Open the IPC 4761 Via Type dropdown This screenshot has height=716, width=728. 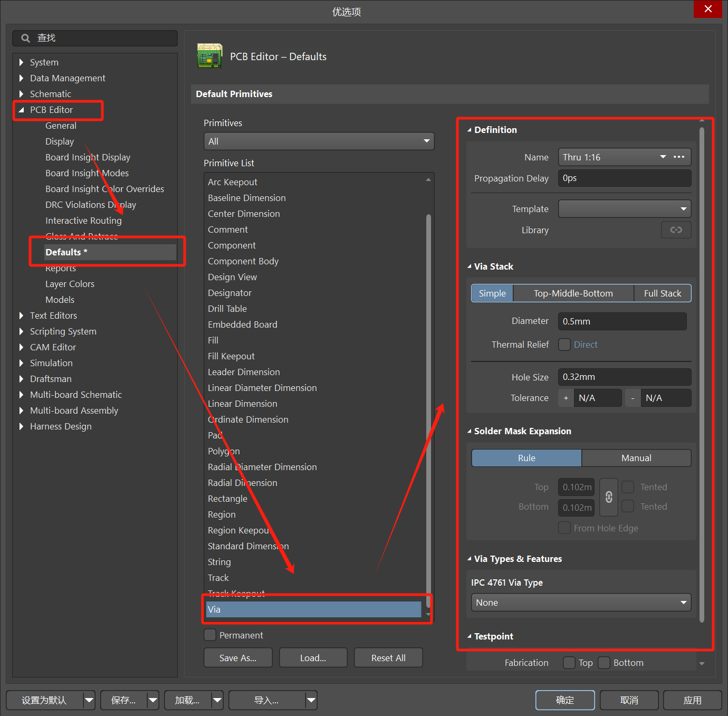click(581, 603)
